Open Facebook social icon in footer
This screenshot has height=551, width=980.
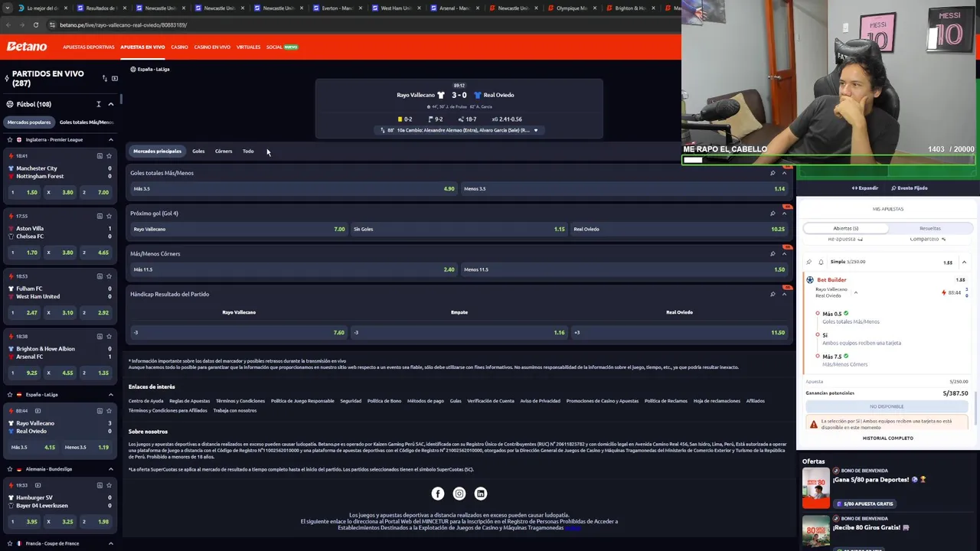click(437, 494)
